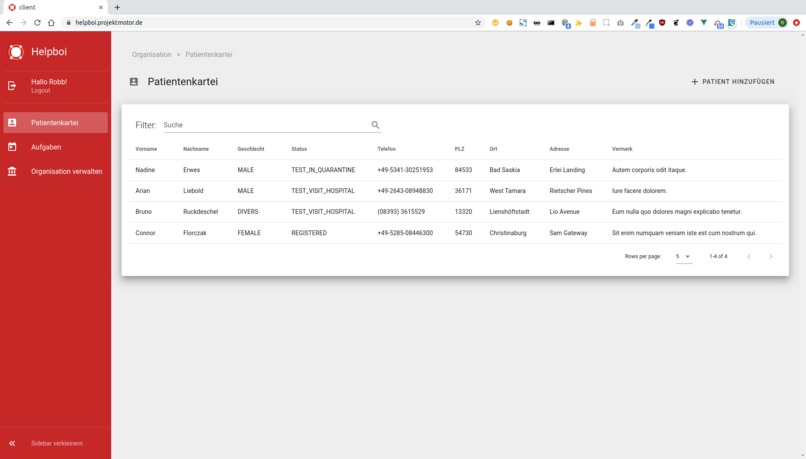This screenshot has width=806, height=459.
Task: Click the camera extension icon in the toolbar
Action: point(620,23)
